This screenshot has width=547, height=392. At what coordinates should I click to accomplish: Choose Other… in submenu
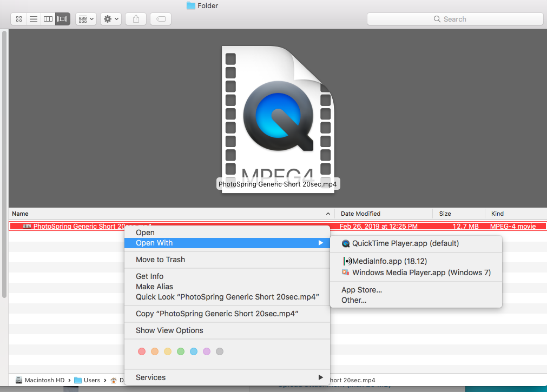tap(416, 300)
